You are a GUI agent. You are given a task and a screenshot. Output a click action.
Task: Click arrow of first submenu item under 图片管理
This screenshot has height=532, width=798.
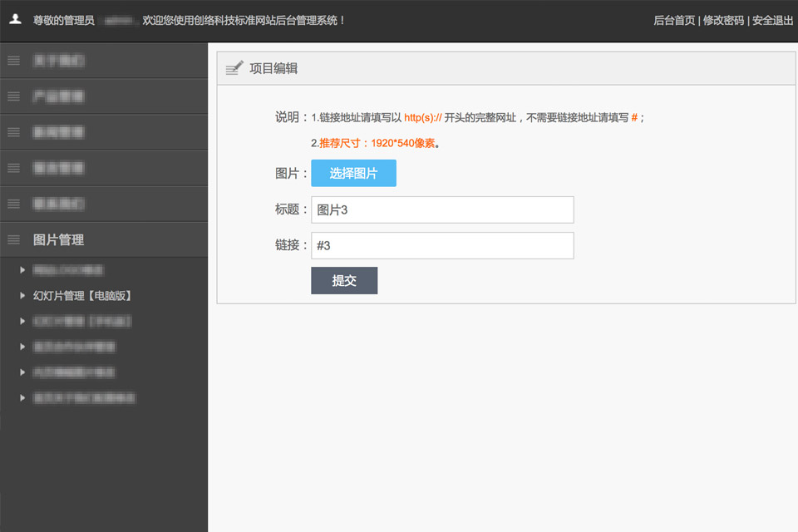click(x=22, y=270)
